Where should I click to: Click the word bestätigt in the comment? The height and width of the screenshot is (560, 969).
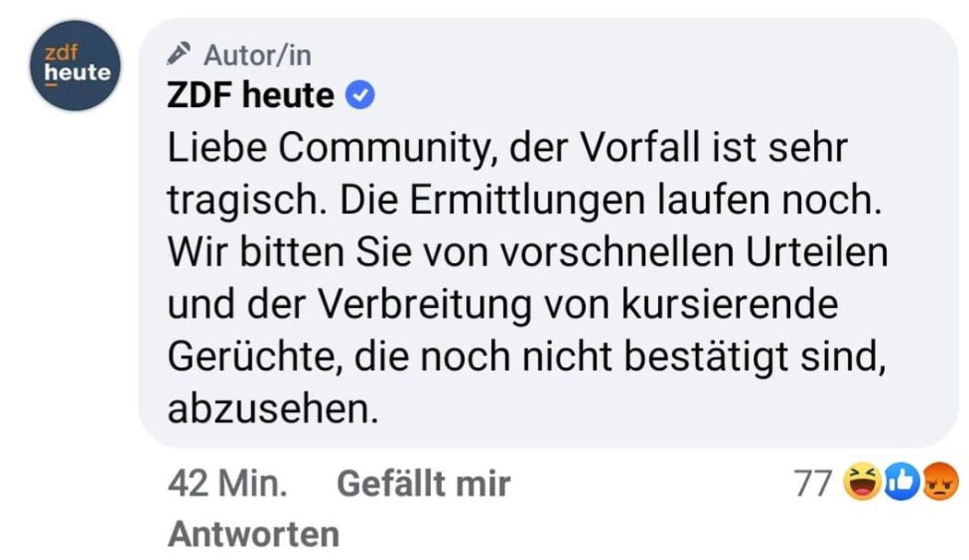click(706, 357)
